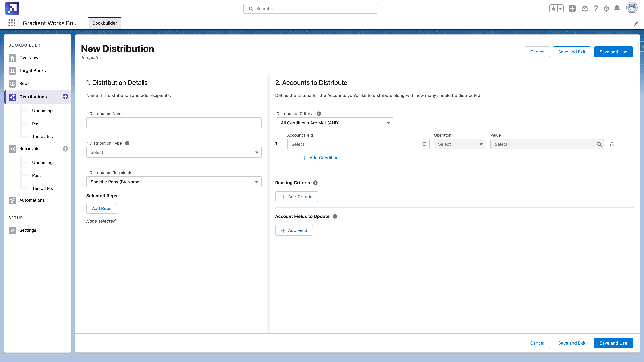The width and height of the screenshot is (644, 362).
Task: Open the notifications bell
Action: (617, 9)
